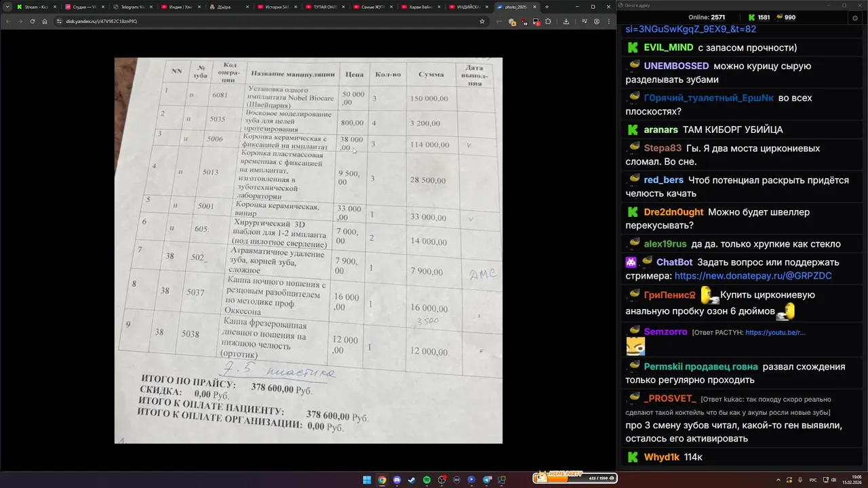Open OBS Studio icon on taskbar
The width and height of the screenshot is (868, 488).
click(441, 480)
